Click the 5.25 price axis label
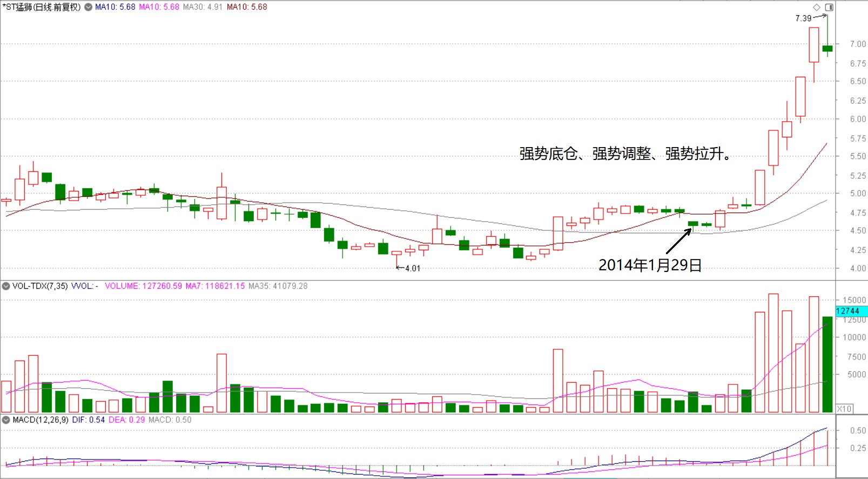Screen dimensions: 868x479 click(858, 176)
